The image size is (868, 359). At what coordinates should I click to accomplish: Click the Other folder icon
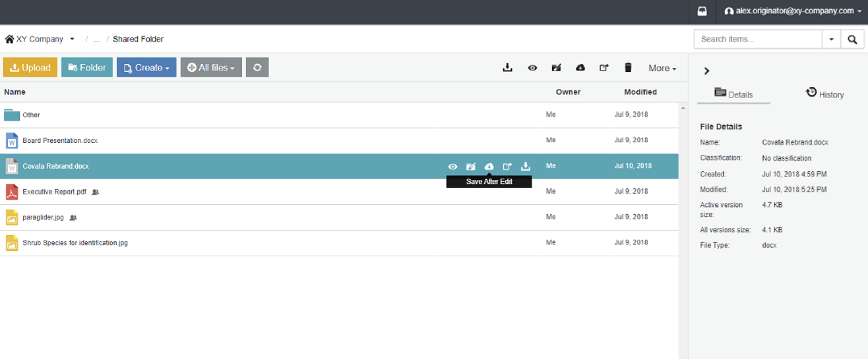[x=12, y=115]
